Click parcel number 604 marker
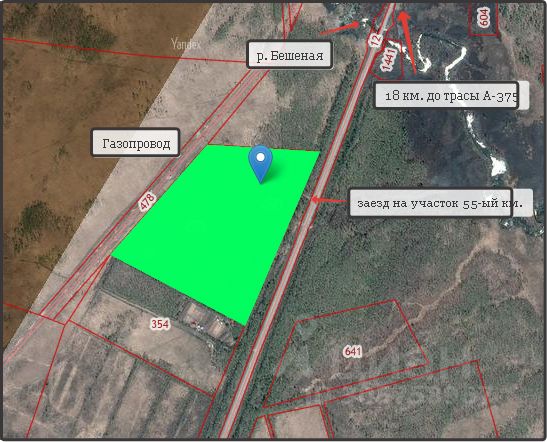 [484, 17]
